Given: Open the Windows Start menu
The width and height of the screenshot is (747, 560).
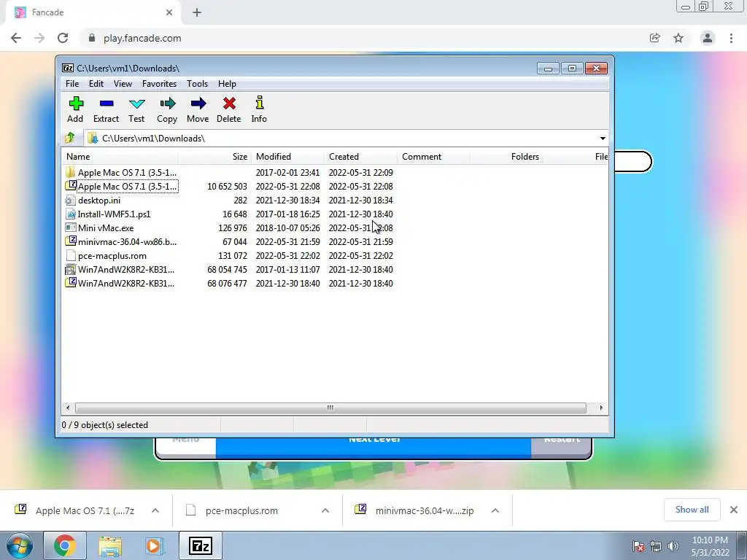Looking at the screenshot, I should click(20, 545).
